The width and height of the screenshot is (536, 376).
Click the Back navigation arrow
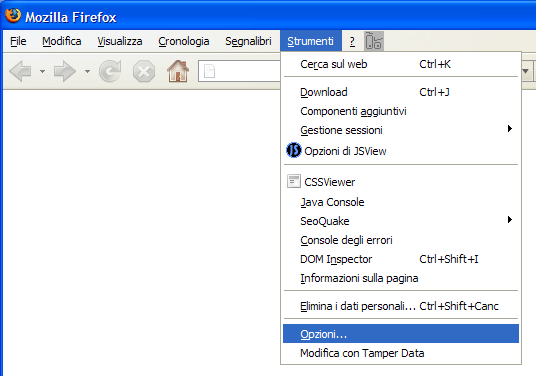tap(21, 71)
